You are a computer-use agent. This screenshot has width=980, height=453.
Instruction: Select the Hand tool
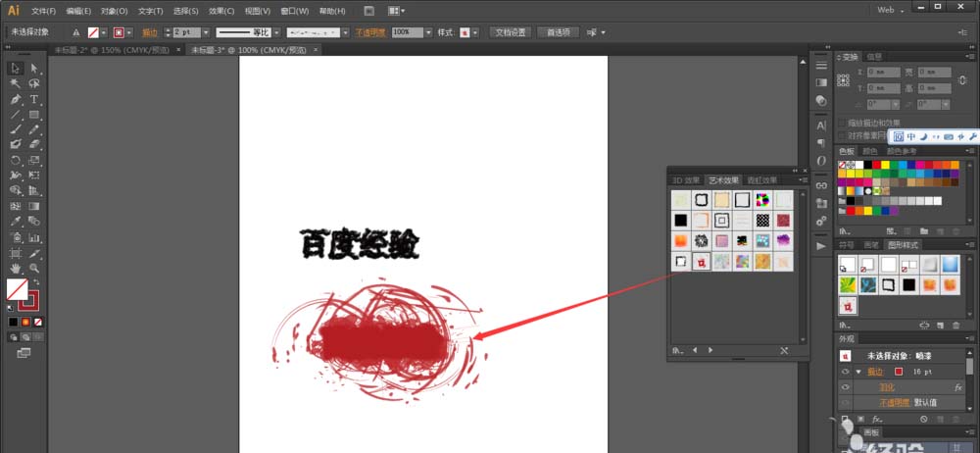click(x=16, y=268)
